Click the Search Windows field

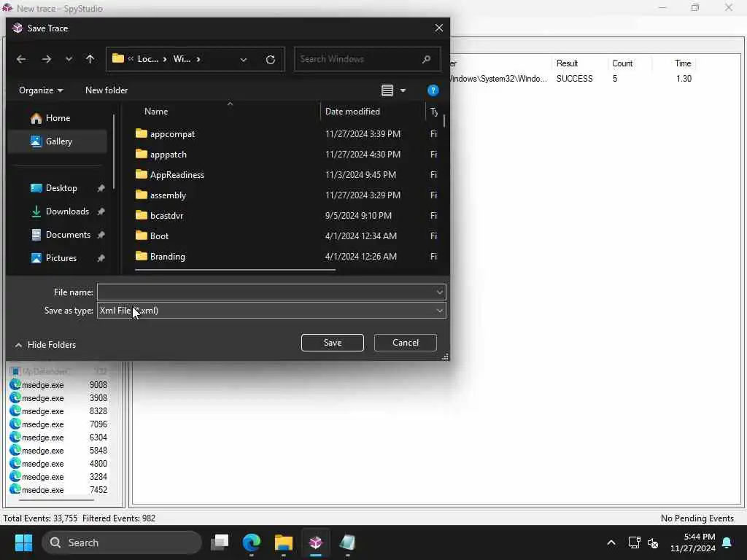(x=367, y=59)
